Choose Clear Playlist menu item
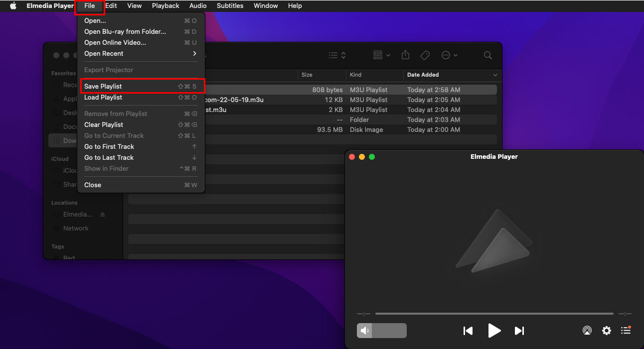This screenshot has height=349, width=644. (x=141, y=124)
